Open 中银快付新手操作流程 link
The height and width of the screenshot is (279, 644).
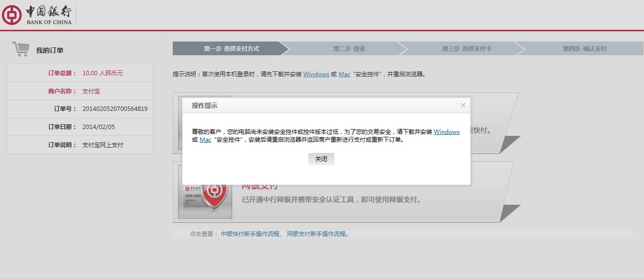[249, 234]
